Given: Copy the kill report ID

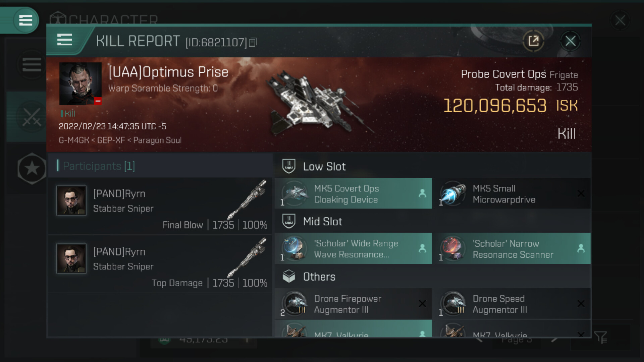Looking at the screenshot, I should tap(253, 42).
